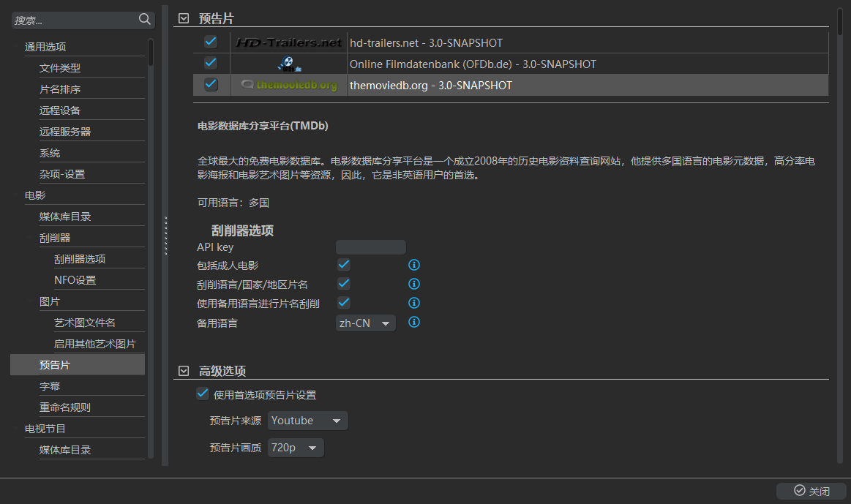This screenshot has height=504, width=851.
Task: Click info icon beside 包括成人电影
Action: (413, 265)
